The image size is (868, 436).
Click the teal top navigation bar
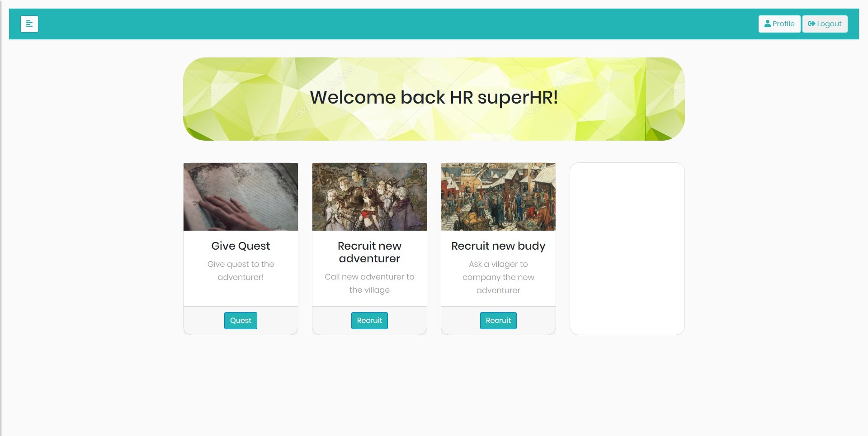(434, 24)
